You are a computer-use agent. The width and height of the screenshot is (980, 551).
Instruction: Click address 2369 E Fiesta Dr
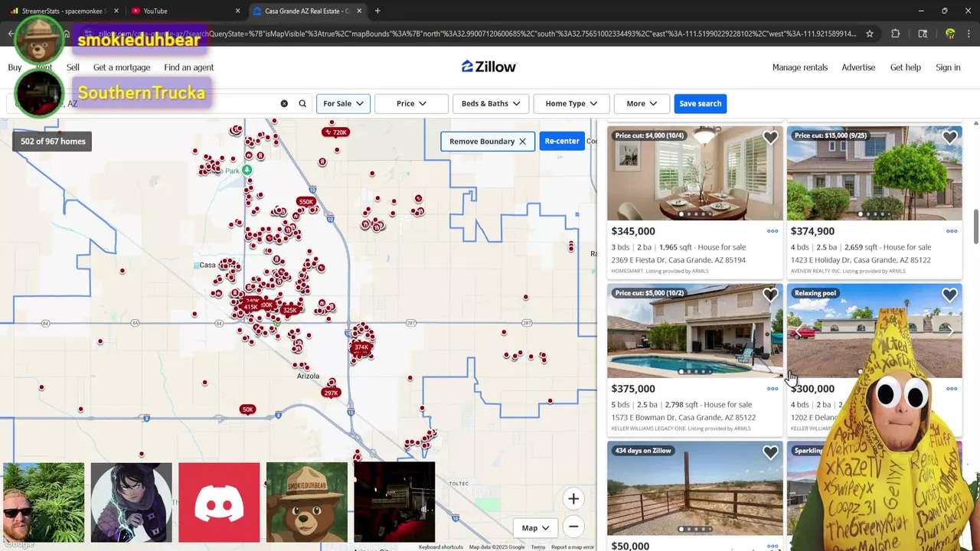(678, 260)
